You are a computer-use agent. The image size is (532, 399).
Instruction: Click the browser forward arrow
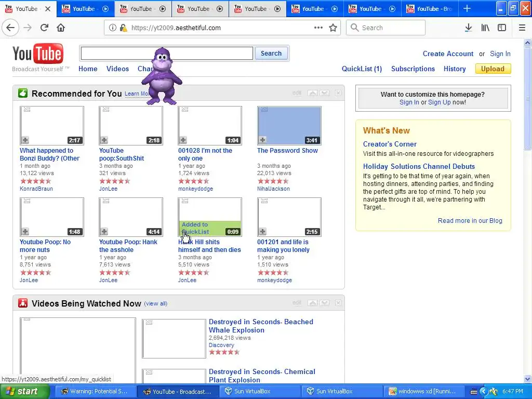pyautogui.click(x=28, y=28)
